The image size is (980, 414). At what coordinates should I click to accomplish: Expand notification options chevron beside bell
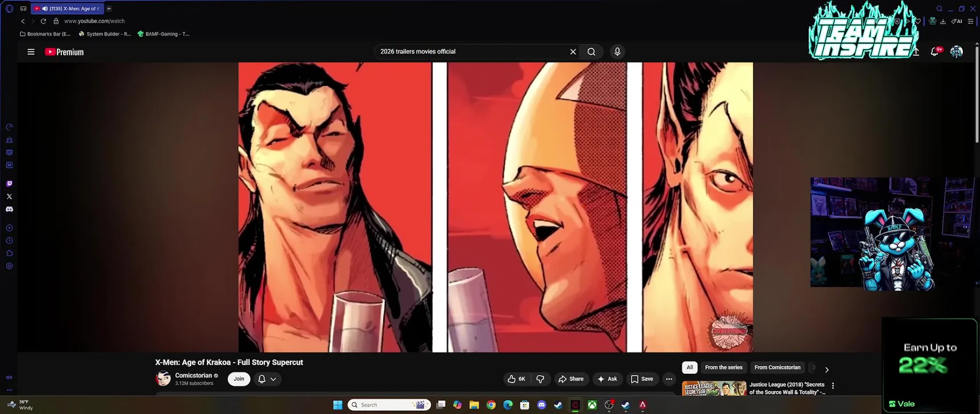pos(273,379)
